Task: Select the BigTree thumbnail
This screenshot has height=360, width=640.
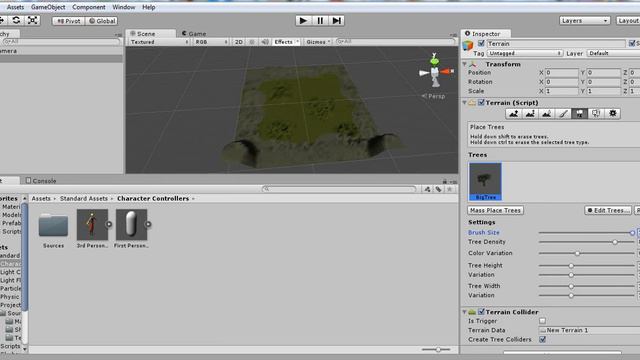Action: 485,181
